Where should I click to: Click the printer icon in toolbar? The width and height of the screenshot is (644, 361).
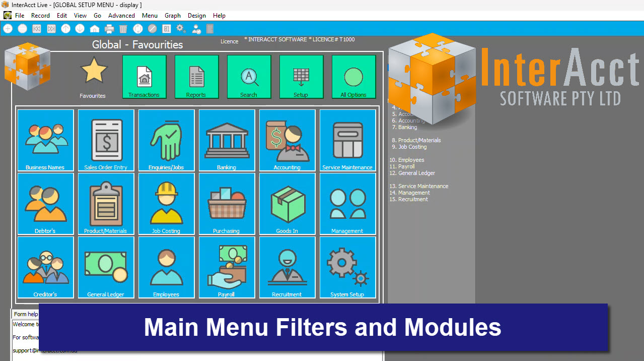109,29
